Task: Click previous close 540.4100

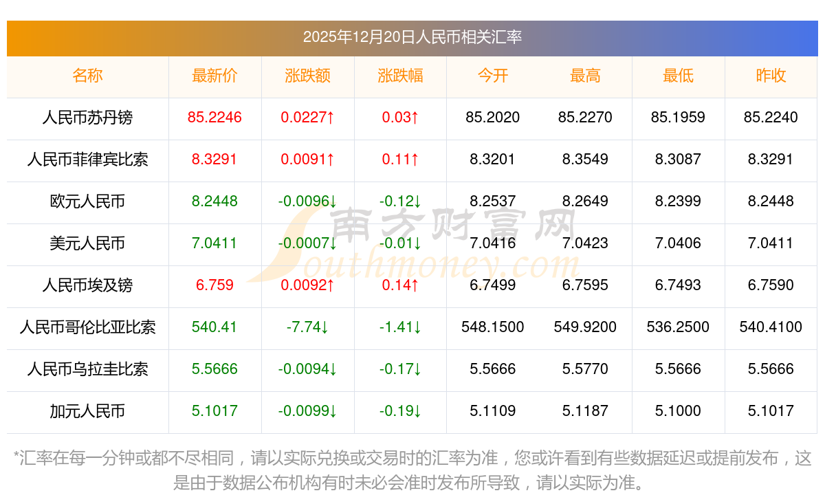Action: 771,327
